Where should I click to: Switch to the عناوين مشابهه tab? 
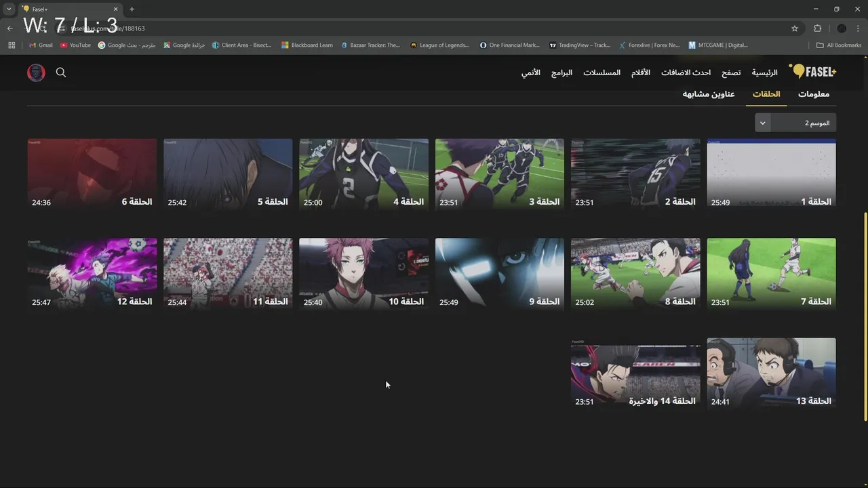click(x=709, y=94)
